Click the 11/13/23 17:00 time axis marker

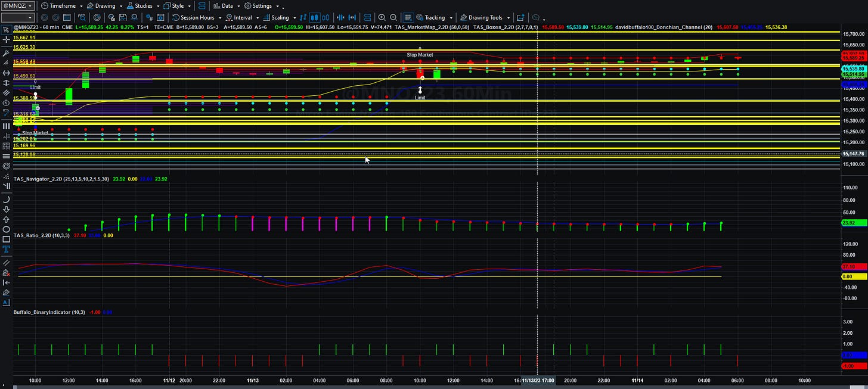point(538,380)
